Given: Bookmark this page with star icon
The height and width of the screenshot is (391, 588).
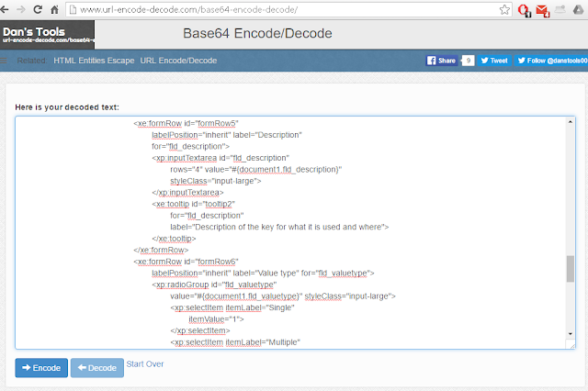Looking at the screenshot, I should coord(504,10).
